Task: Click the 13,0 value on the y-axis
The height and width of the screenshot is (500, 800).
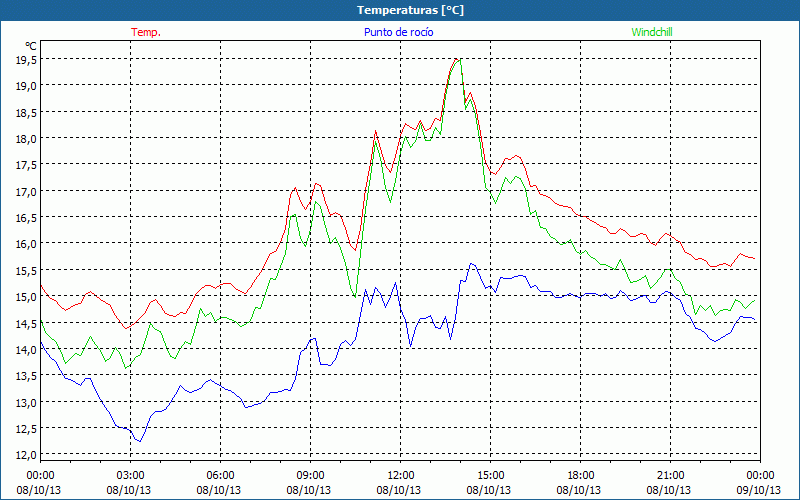Action: click(x=26, y=402)
